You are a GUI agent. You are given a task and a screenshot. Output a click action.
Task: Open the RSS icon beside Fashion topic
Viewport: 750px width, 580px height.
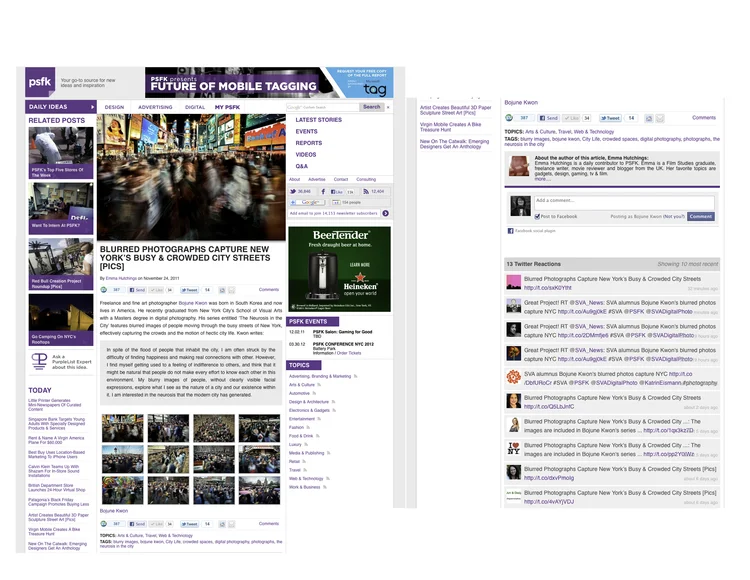pos(308,427)
